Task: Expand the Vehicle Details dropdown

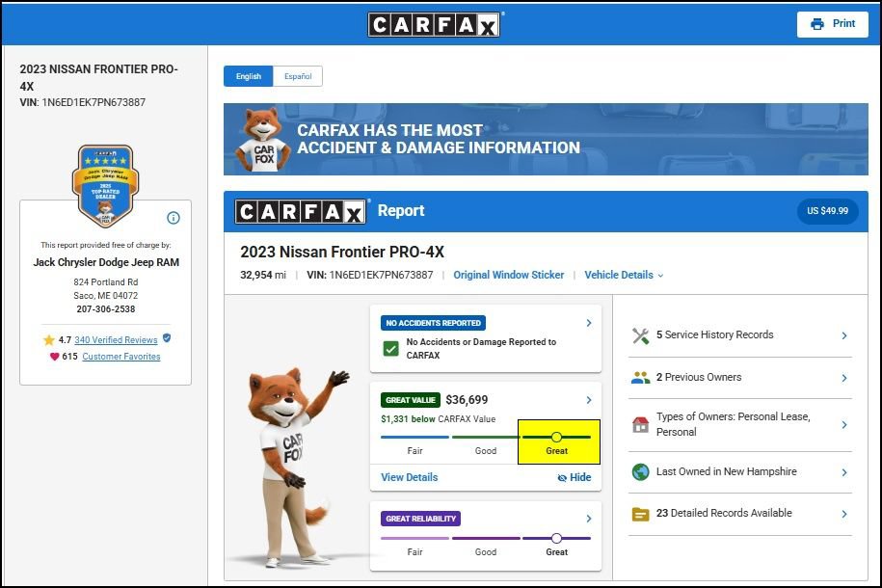Action: coord(624,275)
